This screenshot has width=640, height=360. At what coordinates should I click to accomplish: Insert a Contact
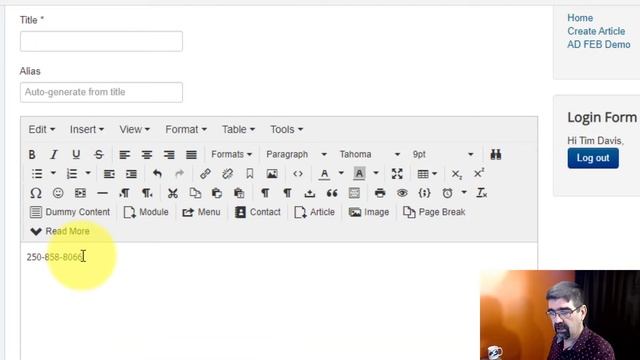click(258, 212)
